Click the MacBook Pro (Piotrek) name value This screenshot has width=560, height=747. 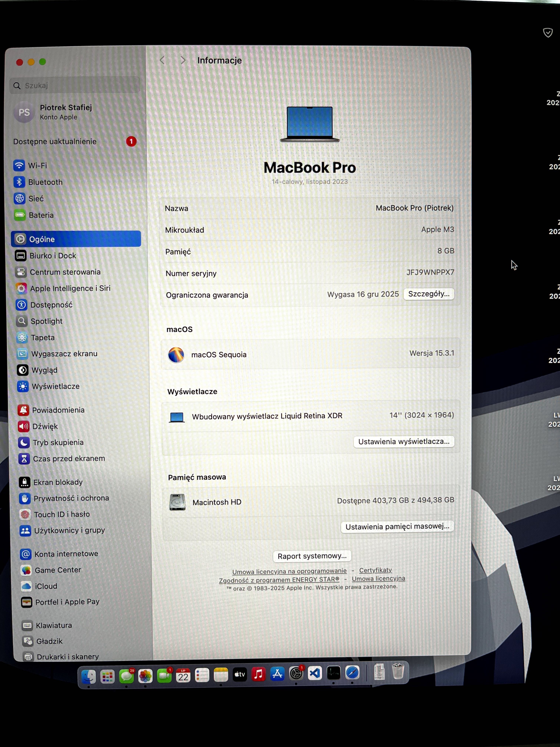click(x=414, y=208)
